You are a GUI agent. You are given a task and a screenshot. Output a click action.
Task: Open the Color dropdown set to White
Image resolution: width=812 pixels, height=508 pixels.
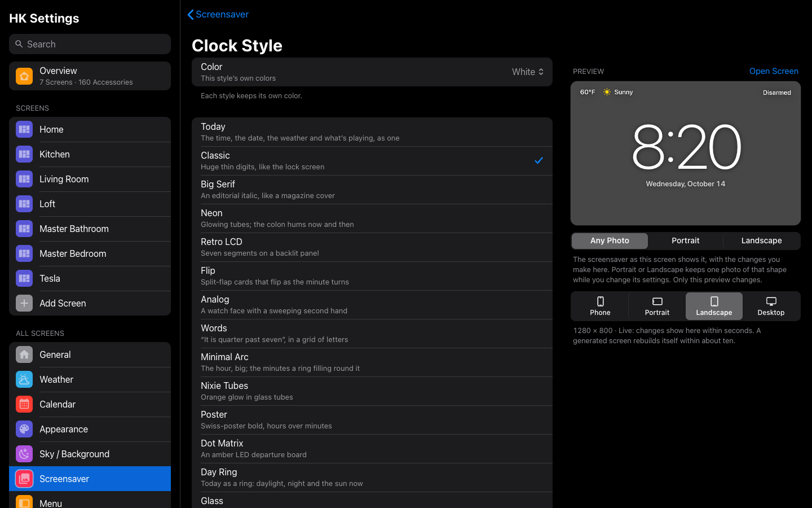pos(528,72)
